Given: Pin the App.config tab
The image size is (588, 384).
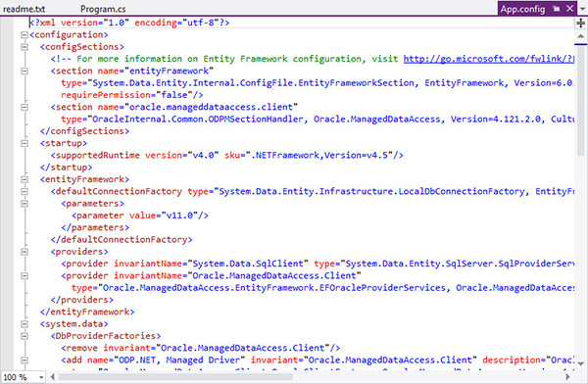Looking at the screenshot, I should (x=557, y=8).
